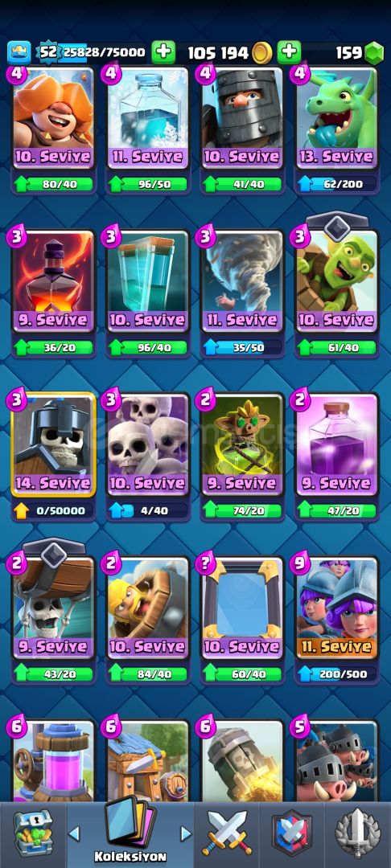Open the trophy sword laurel tab
391x868 pixels.
(358, 833)
